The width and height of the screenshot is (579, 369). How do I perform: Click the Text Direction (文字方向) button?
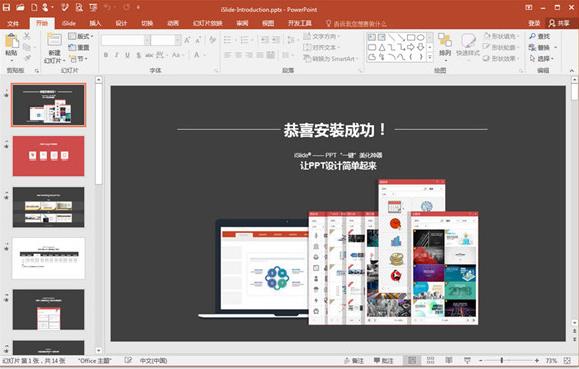(x=321, y=36)
